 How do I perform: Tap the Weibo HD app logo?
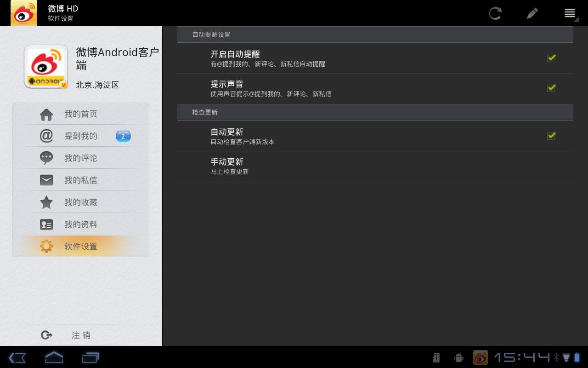(x=24, y=13)
